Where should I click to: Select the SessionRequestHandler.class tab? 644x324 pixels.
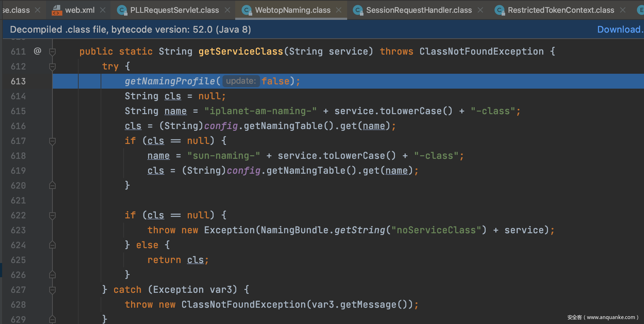coord(419,10)
